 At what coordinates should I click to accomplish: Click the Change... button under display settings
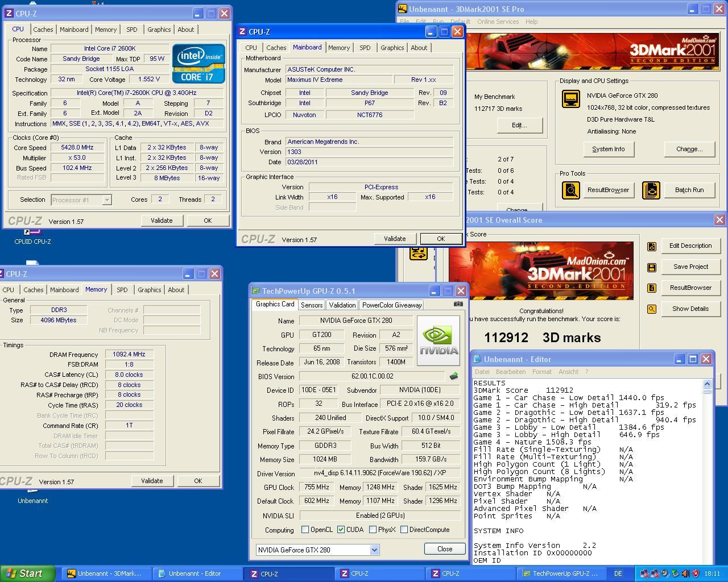pyautogui.click(x=689, y=149)
